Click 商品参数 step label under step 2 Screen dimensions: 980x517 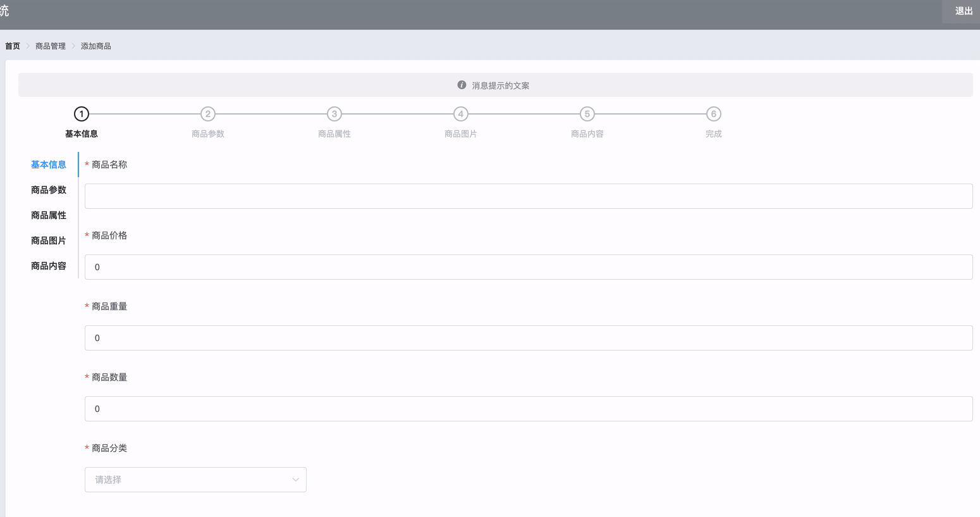pos(208,134)
